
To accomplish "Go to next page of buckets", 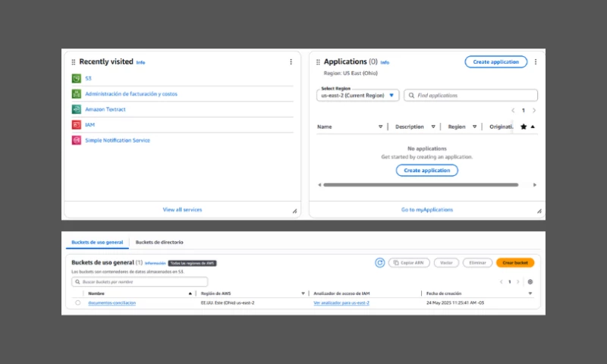I will 518,282.
